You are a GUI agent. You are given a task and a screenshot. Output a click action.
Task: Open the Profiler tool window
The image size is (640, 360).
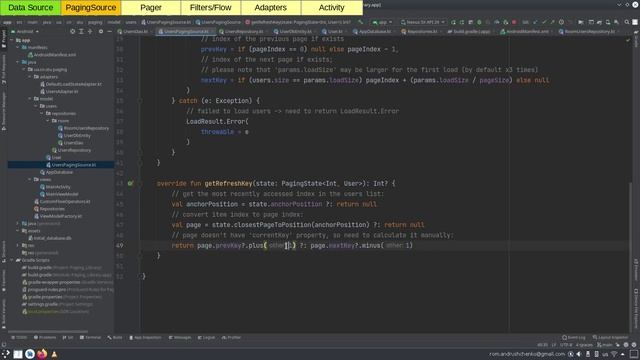tap(231, 338)
